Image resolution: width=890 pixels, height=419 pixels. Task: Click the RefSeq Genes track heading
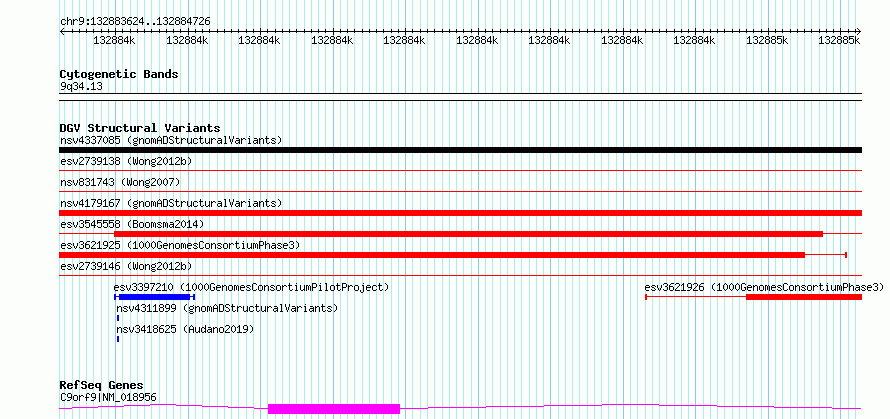[x=101, y=385]
